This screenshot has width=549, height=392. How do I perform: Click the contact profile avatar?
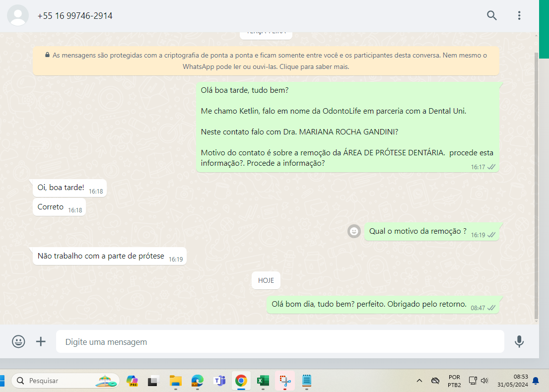(x=18, y=15)
